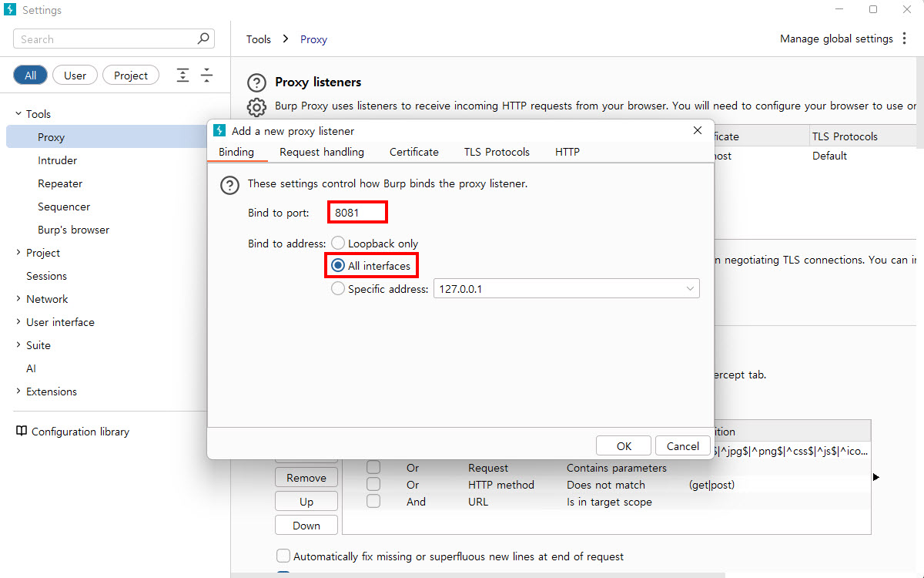Expand the Suite tree node
The height and width of the screenshot is (578, 924).
18,344
